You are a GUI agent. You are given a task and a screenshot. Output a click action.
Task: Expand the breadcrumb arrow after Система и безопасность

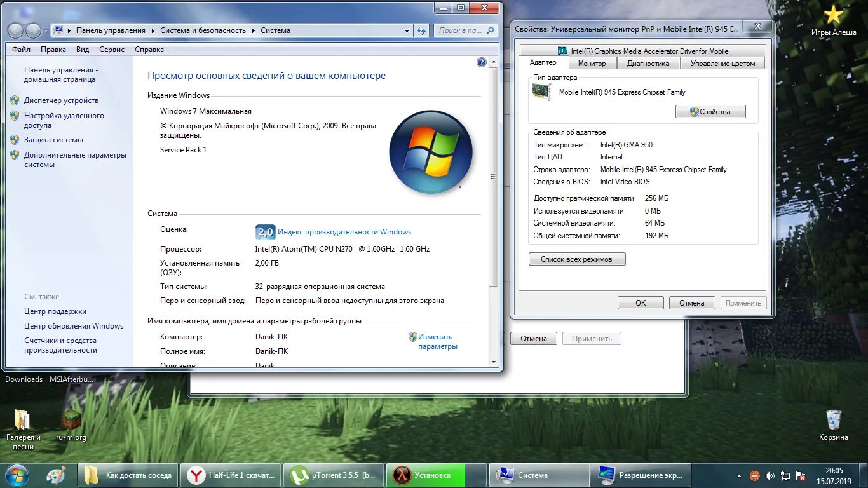(253, 30)
